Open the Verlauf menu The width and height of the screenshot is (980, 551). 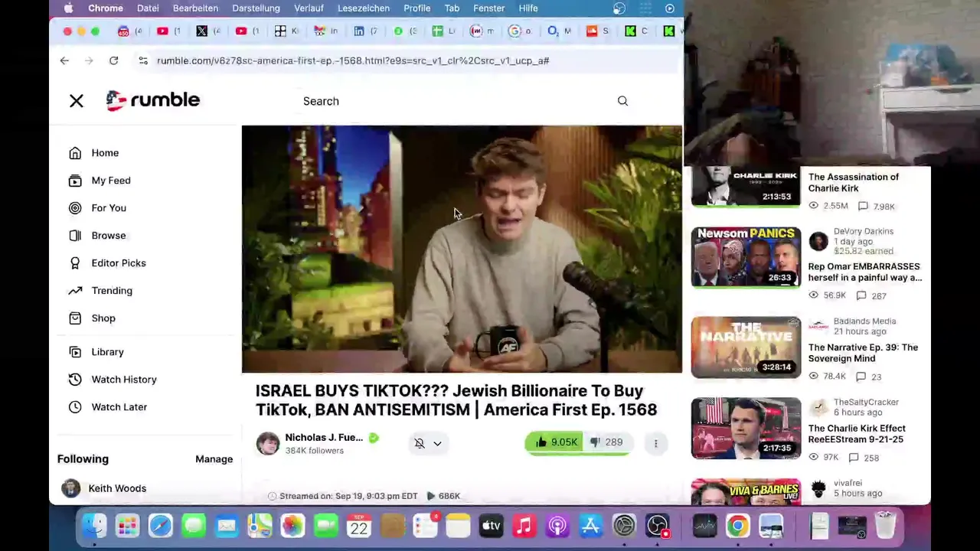pos(309,8)
